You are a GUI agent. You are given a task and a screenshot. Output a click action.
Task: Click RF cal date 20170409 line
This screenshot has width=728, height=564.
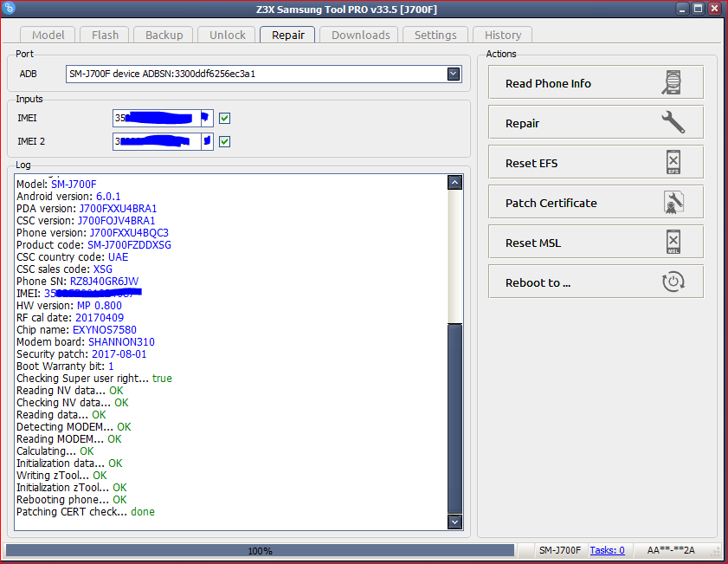[70, 318]
